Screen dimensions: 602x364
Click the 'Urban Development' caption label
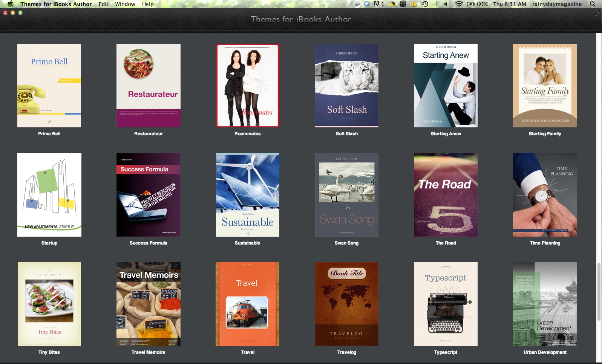click(545, 352)
